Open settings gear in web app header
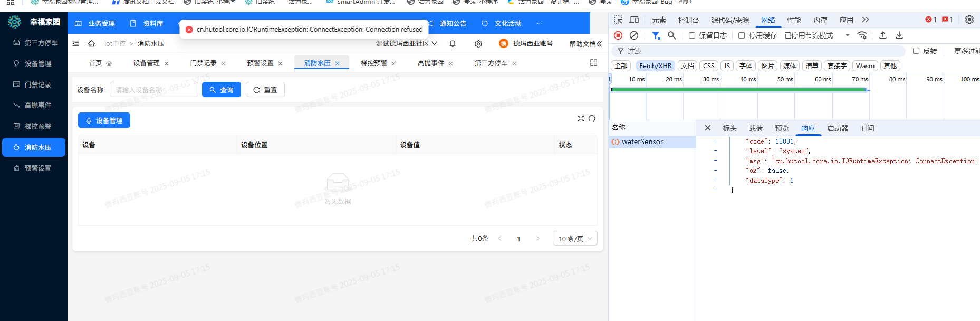980x321 pixels. (x=478, y=44)
